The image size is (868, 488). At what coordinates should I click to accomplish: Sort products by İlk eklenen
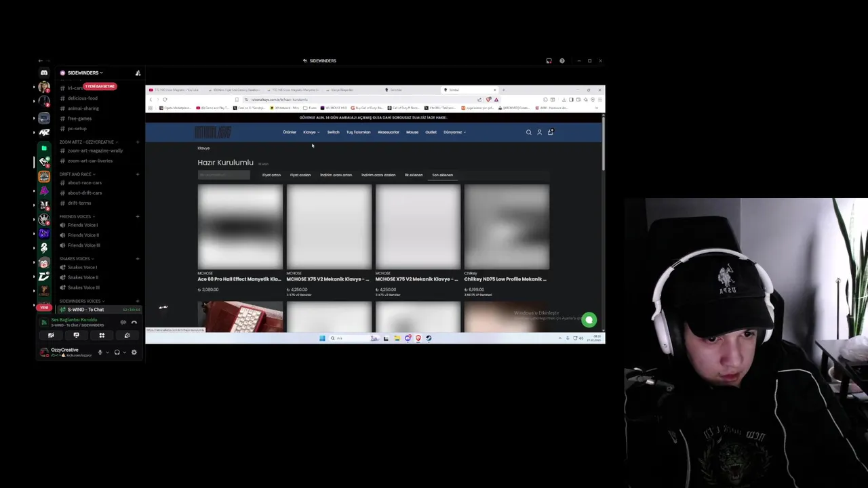414,175
